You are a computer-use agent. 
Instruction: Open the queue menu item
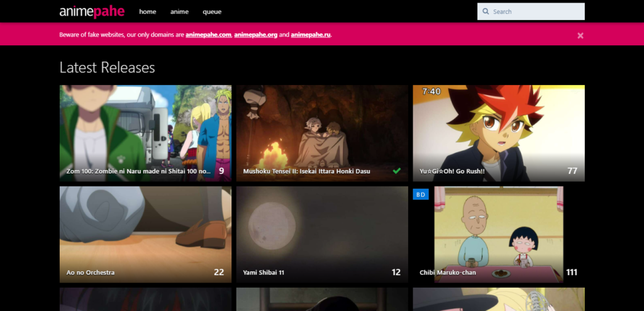212,12
